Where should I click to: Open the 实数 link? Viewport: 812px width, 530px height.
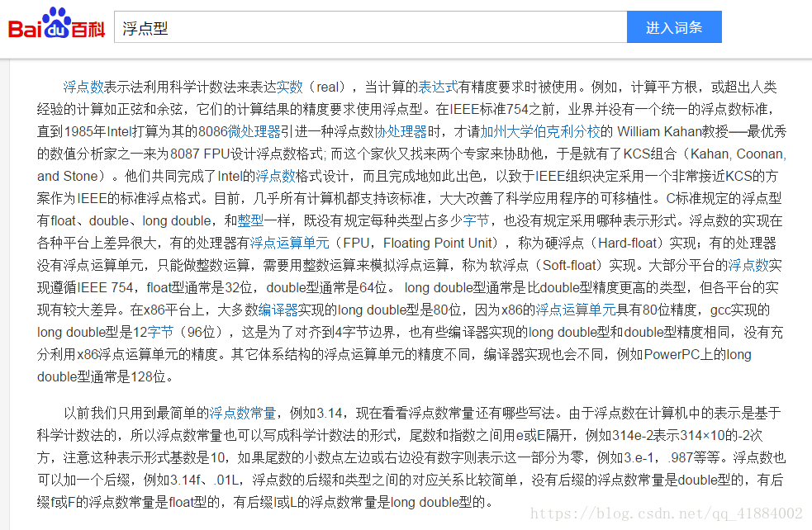289,87
